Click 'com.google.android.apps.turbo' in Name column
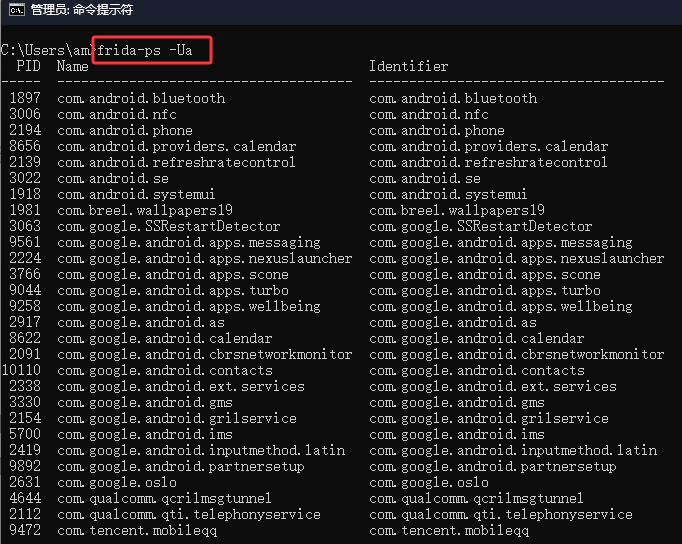This screenshot has height=544, width=682. pyautogui.click(x=173, y=290)
